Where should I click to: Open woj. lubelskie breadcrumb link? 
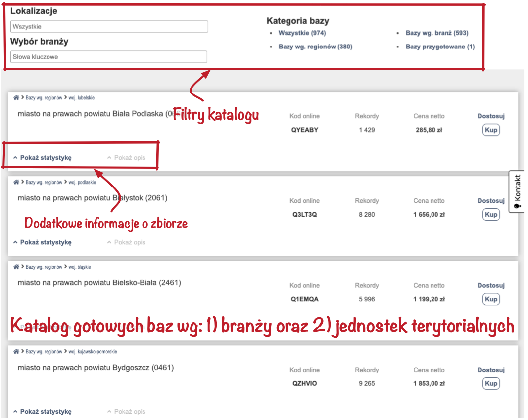point(82,98)
